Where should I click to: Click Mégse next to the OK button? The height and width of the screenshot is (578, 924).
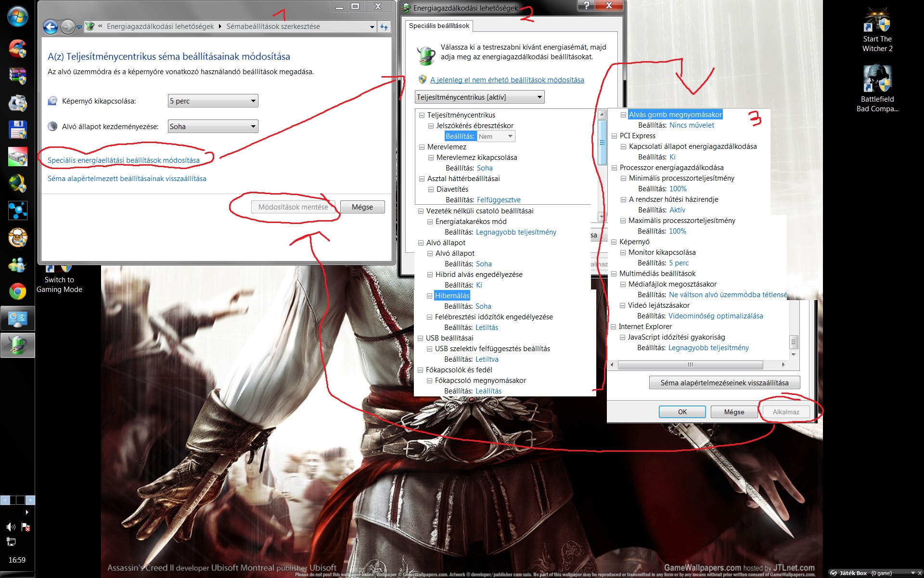734,412
